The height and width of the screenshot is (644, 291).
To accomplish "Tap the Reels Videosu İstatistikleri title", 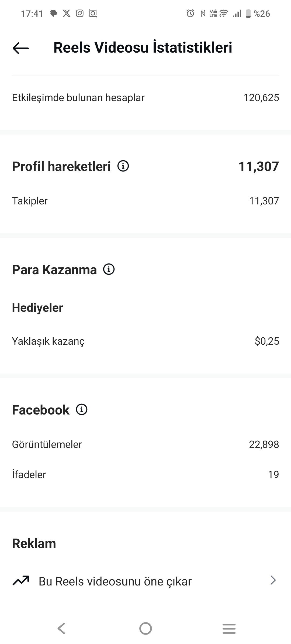I will click(143, 47).
